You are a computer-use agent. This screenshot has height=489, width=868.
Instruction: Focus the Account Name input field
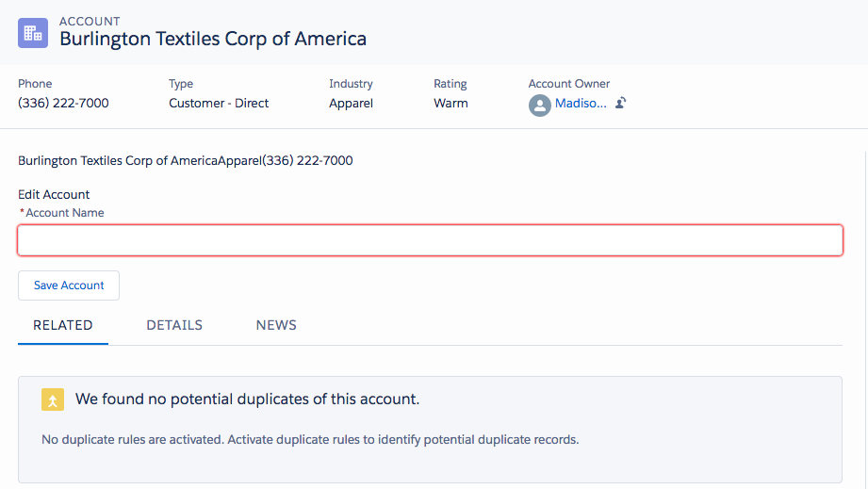(430, 240)
